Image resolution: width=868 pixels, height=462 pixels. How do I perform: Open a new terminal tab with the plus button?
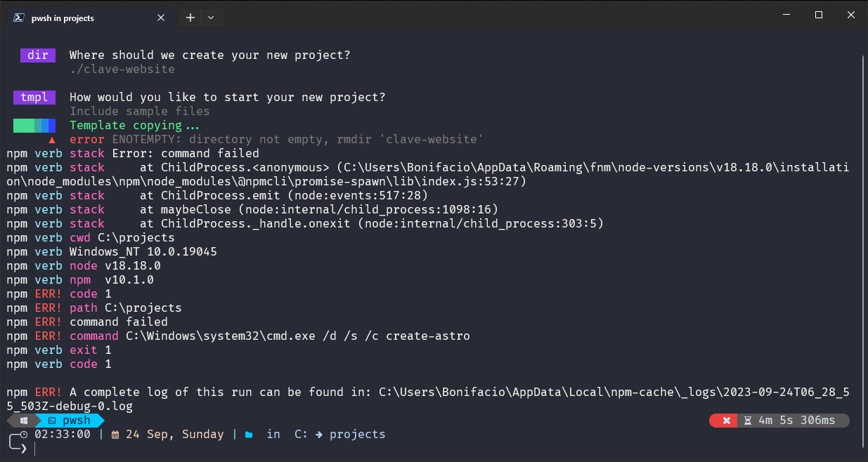(x=189, y=17)
